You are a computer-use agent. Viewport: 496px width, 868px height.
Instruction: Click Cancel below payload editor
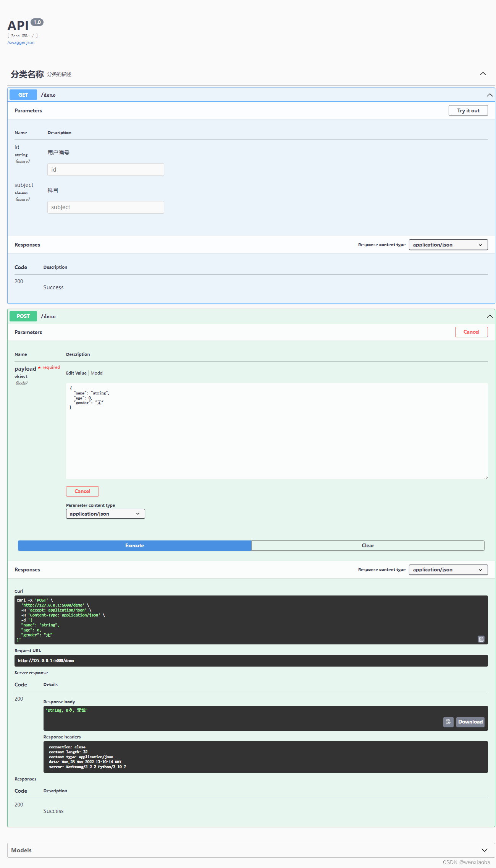pyautogui.click(x=82, y=491)
